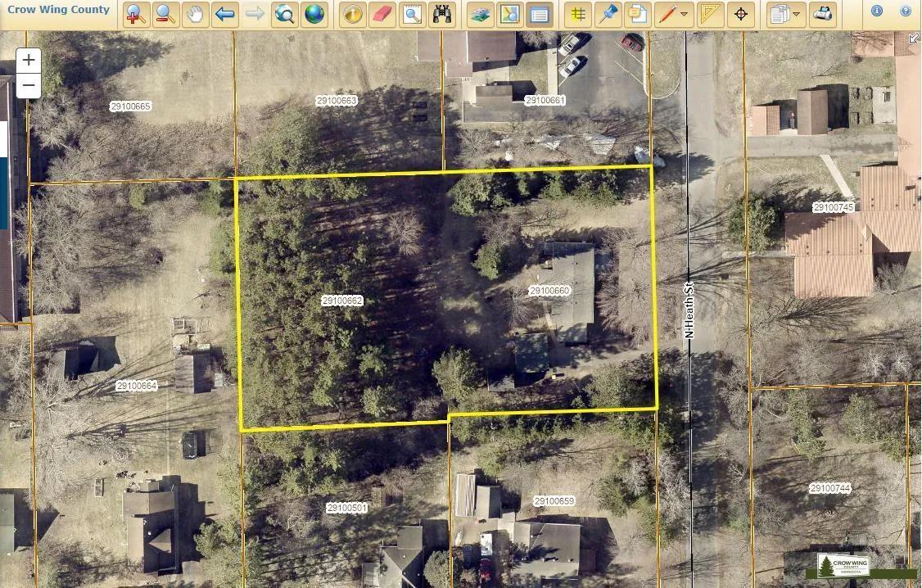Viewport: 922px width, 588px height.
Task: Click the crosshair coordinate locator tool
Action: pyautogui.click(x=741, y=14)
